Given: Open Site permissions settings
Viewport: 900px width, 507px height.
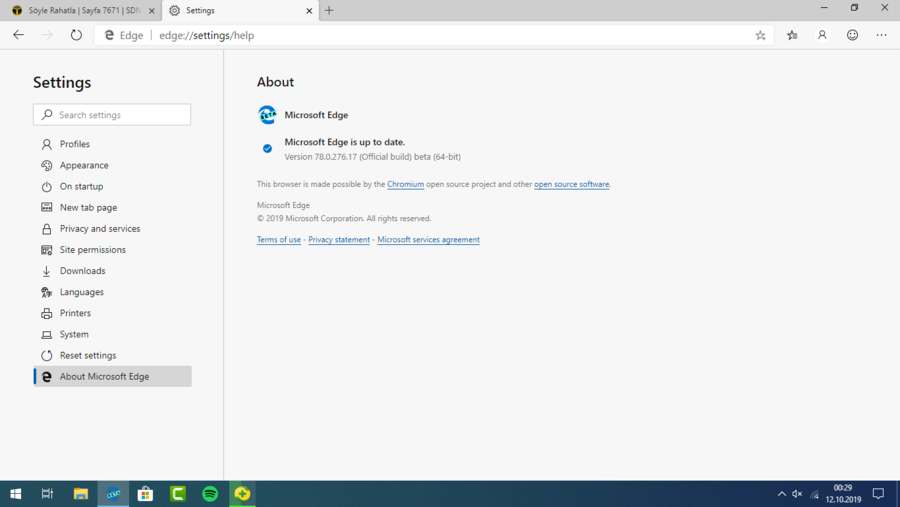Looking at the screenshot, I should pyautogui.click(x=112, y=250).
